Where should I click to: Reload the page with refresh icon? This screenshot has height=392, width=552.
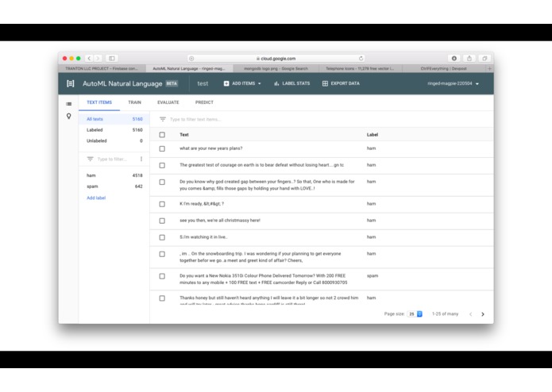pos(361,59)
